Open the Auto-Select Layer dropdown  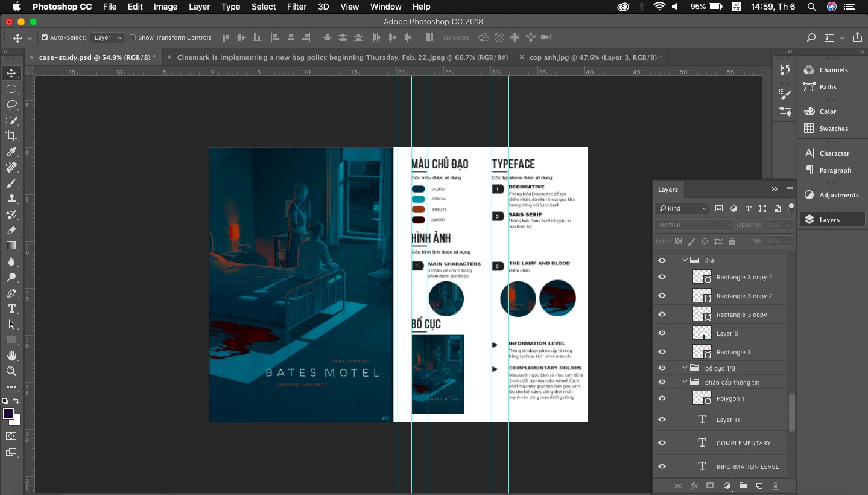pyautogui.click(x=107, y=37)
